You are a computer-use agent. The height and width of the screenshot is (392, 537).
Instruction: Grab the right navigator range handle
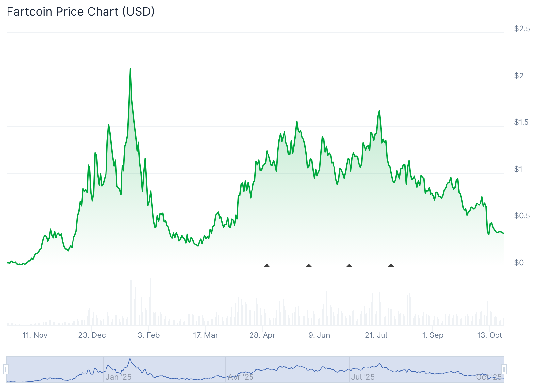[x=504, y=369]
